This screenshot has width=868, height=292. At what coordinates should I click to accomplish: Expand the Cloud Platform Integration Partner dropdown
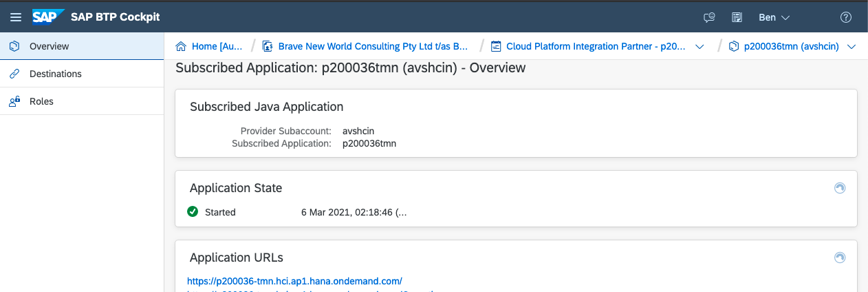700,47
